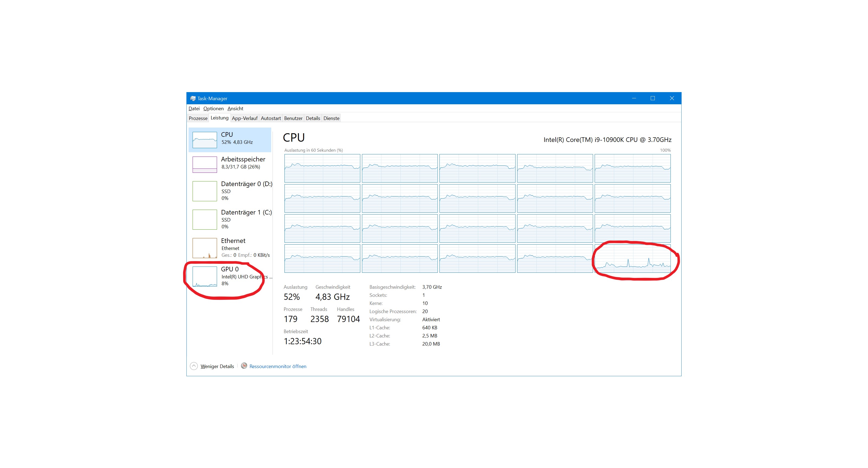Click Virtualisierung Aktiviert value
868x468 pixels.
431,319
